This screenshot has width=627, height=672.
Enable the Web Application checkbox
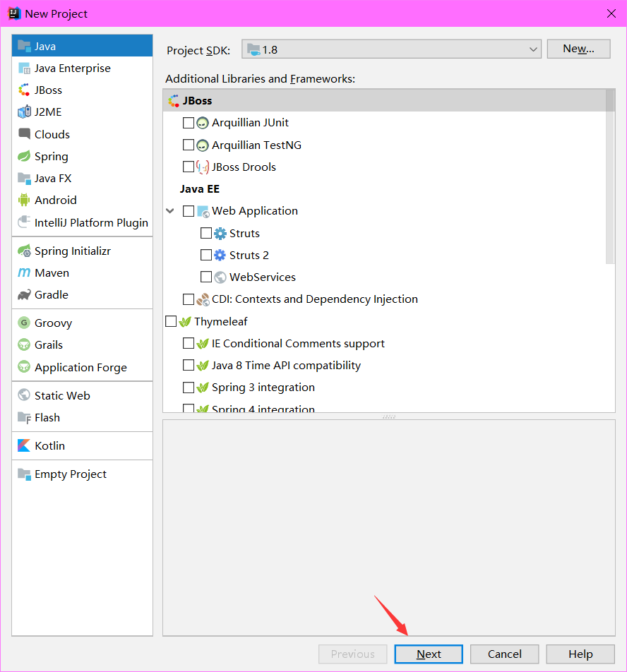coord(188,211)
